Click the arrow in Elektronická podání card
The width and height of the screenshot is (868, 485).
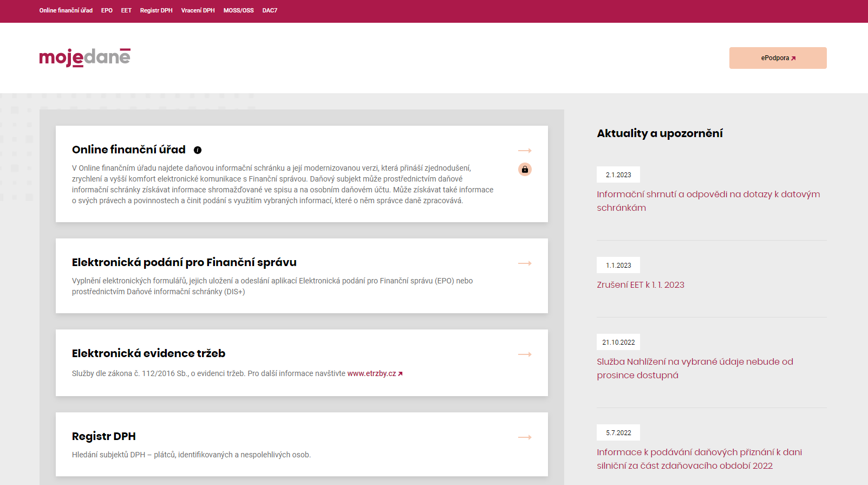point(525,263)
